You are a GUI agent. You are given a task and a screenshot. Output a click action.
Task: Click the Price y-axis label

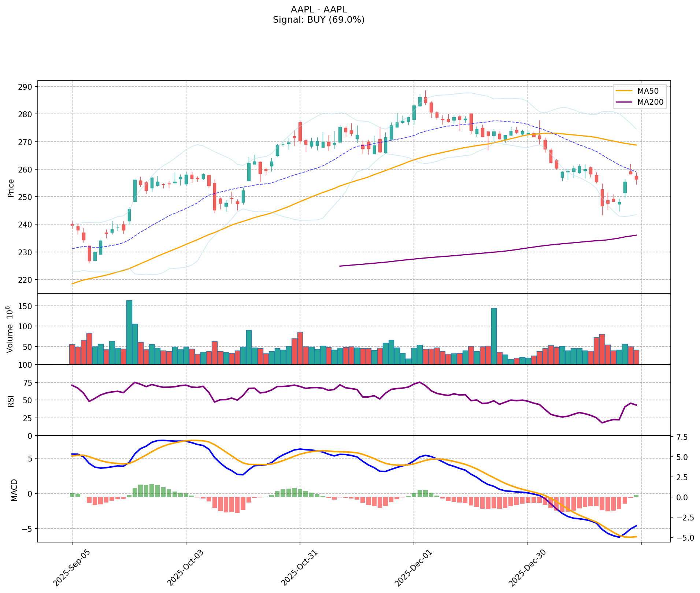(x=11, y=188)
